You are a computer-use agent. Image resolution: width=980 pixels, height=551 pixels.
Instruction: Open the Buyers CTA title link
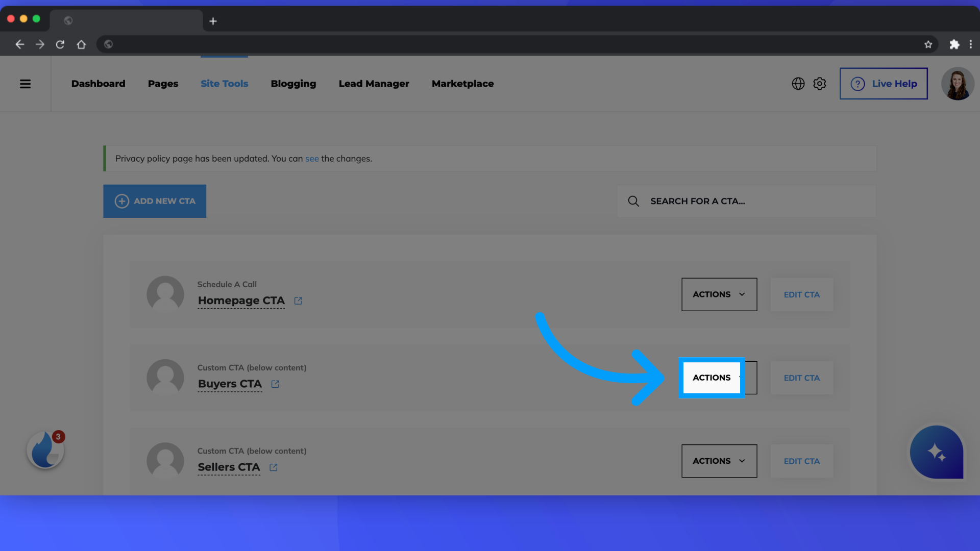point(230,384)
